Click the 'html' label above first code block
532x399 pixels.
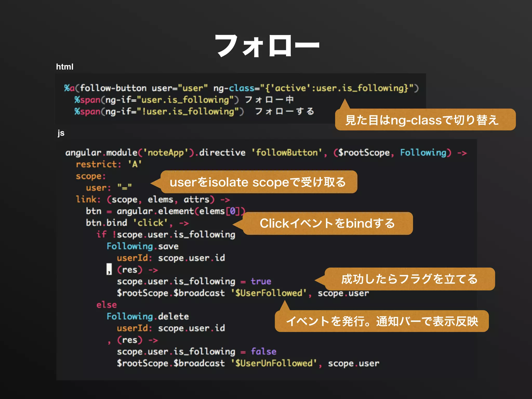point(65,67)
